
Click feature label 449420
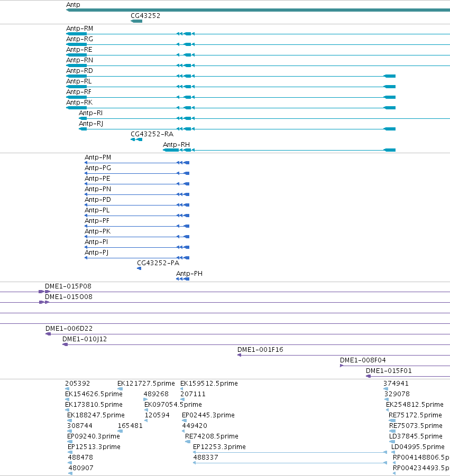[195, 426]
